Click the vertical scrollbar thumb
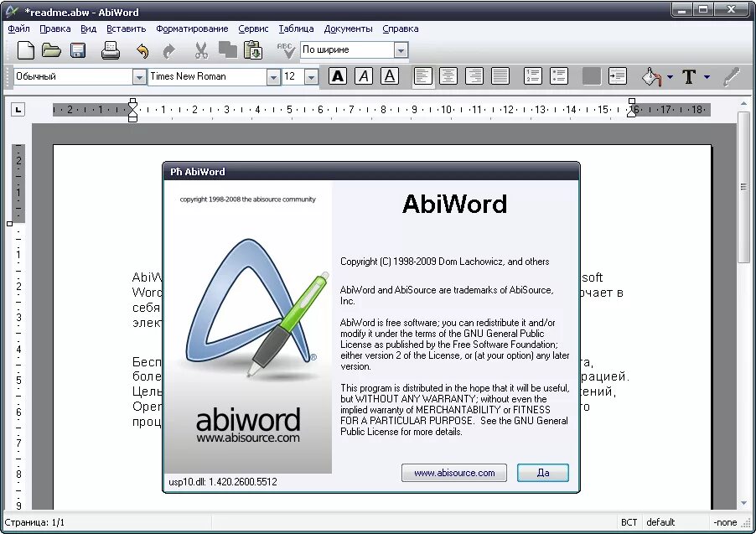The image size is (756, 534). 743,187
